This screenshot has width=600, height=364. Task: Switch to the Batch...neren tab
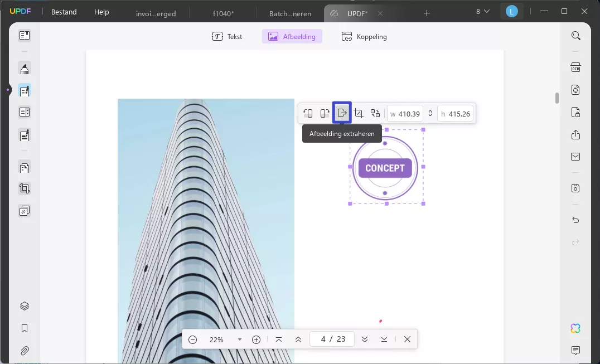click(x=290, y=13)
